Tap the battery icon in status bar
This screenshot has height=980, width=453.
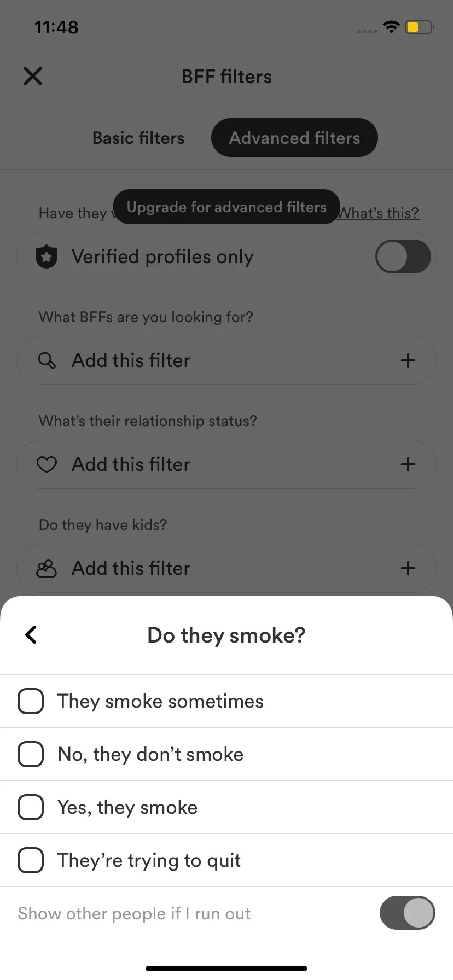pos(420,27)
